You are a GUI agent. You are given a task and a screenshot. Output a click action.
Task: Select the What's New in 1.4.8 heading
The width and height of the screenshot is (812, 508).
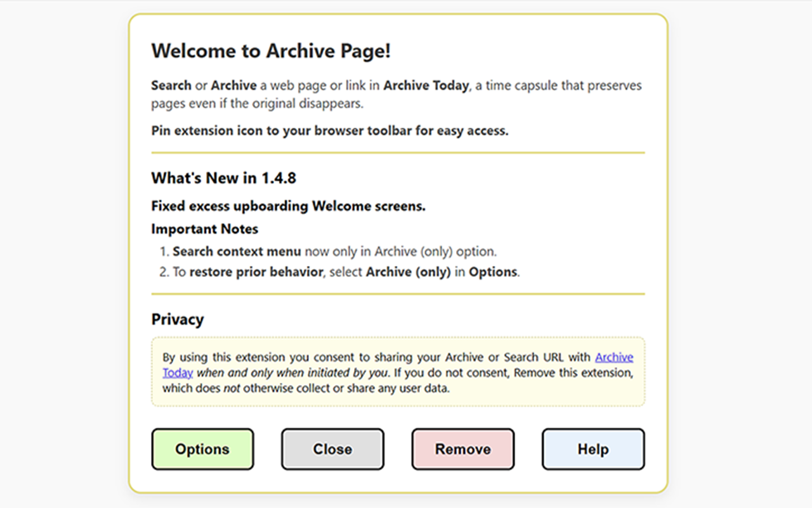click(224, 178)
